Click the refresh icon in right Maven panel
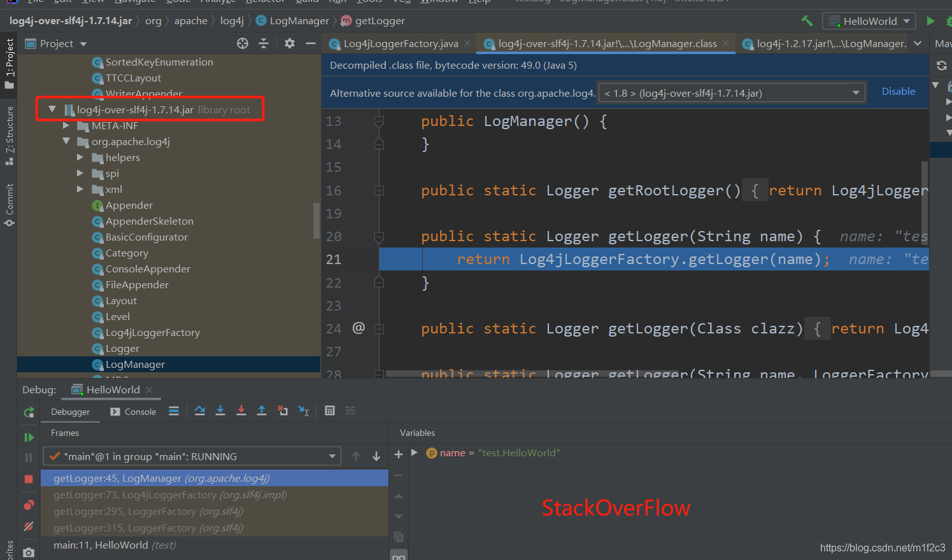 (942, 66)
